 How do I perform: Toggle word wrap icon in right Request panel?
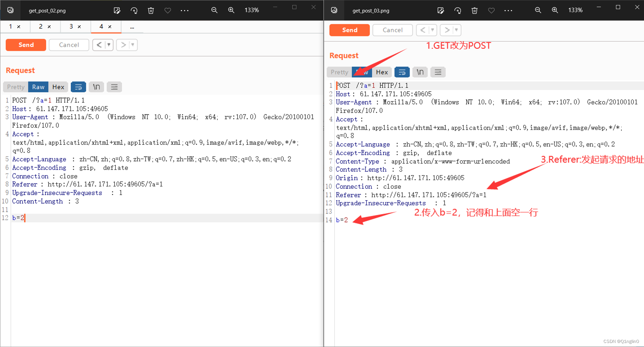point(402,72)
